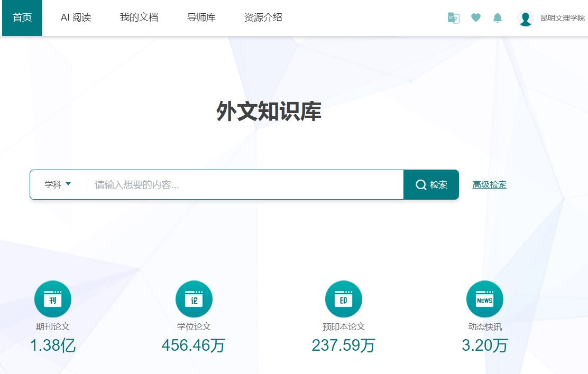Viewport: 588px width, 374px height.
Task: Open notifications bell icon
Action: [x=497, y=17]
